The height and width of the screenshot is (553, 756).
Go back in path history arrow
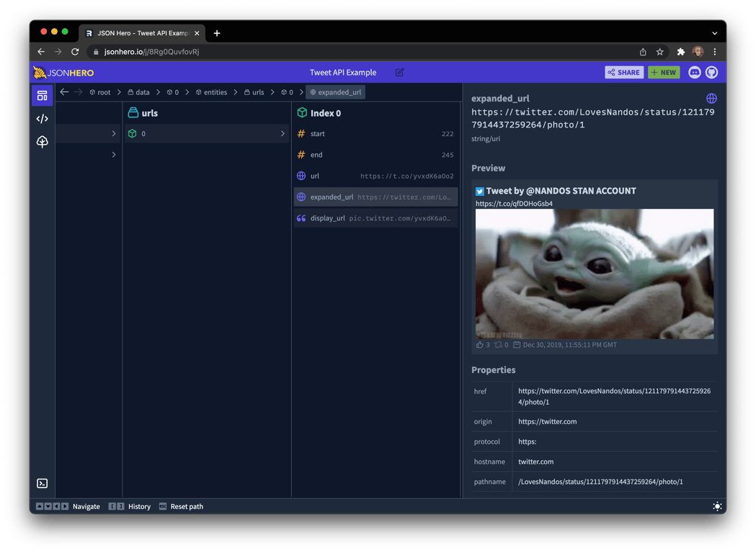point(65,92)
